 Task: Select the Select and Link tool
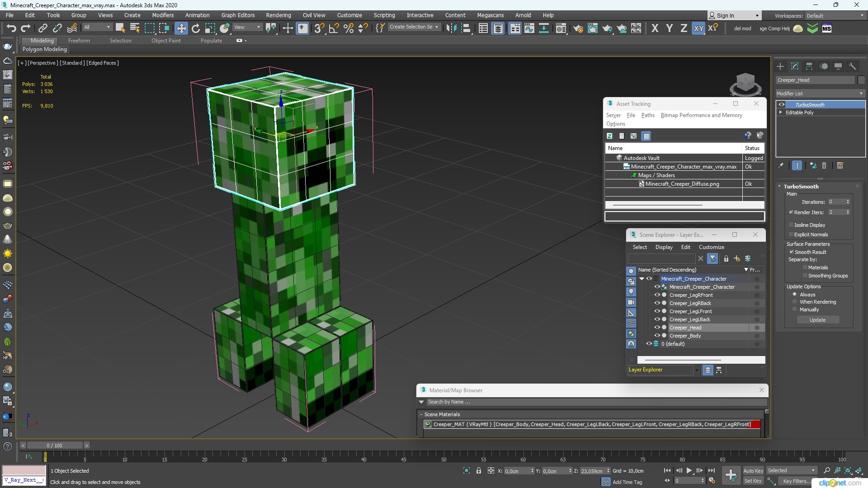click(43, 28)
